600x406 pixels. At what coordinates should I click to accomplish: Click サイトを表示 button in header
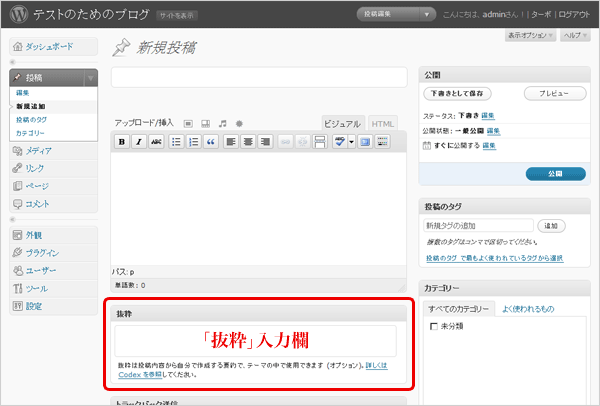177,16
